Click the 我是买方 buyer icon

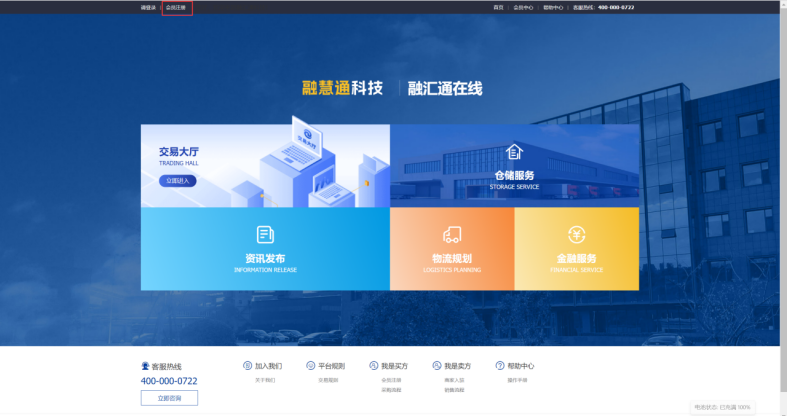click(373, 366)
